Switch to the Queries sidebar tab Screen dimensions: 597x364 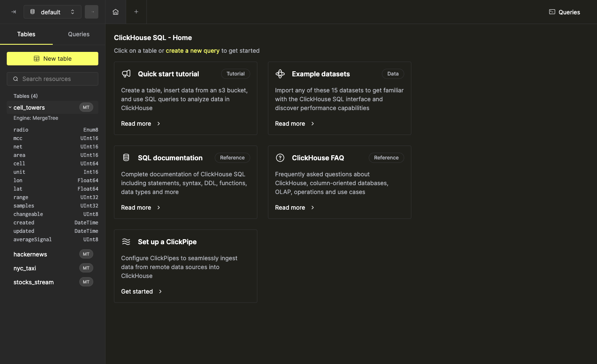click(x=79, y=34)
